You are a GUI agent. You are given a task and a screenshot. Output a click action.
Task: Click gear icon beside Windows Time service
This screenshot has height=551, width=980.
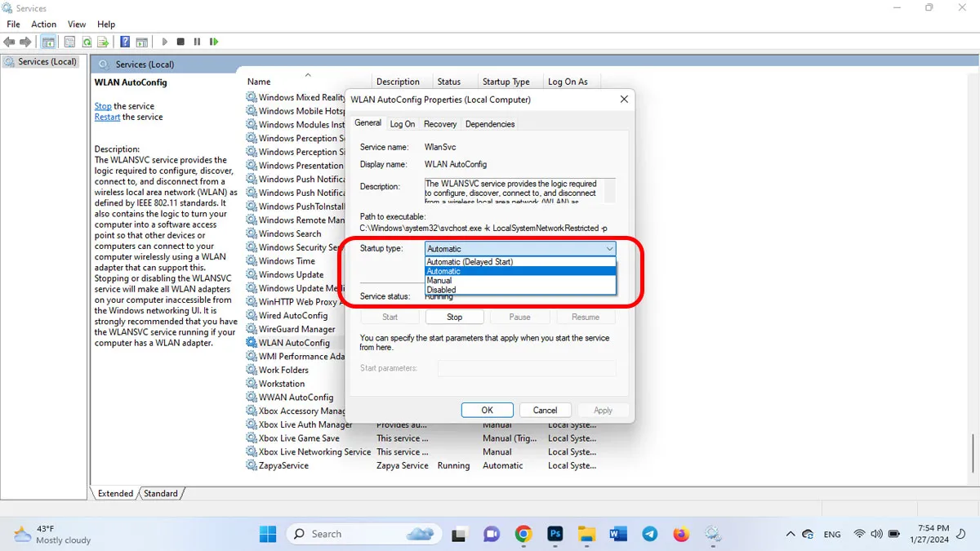tap(252, 261)
